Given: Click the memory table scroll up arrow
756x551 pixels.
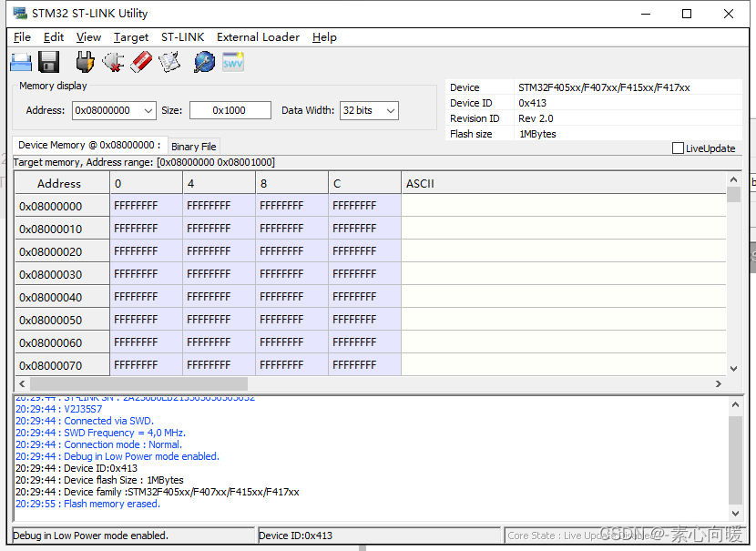Looking at the screenshot, I should (x=734, y=179).
